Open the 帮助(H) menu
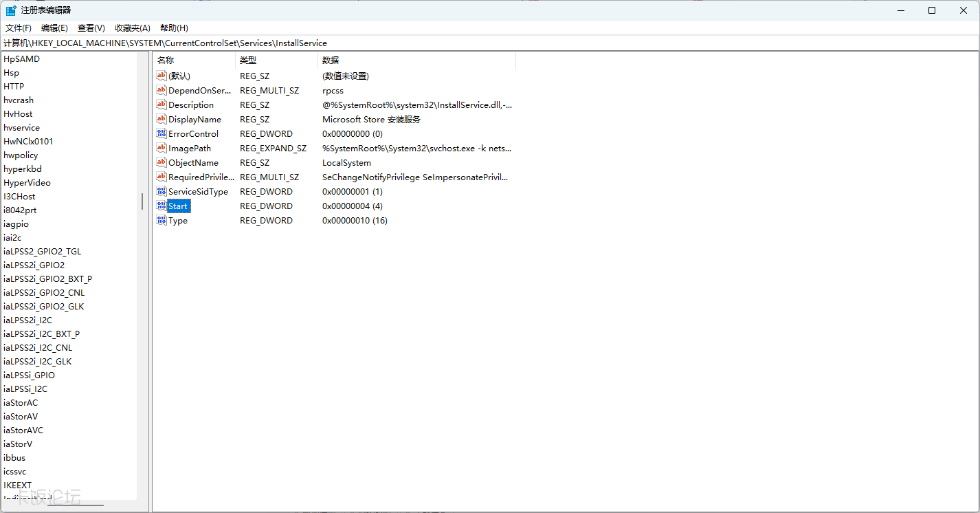Screen dimensions: 980x513 (174, 28)
